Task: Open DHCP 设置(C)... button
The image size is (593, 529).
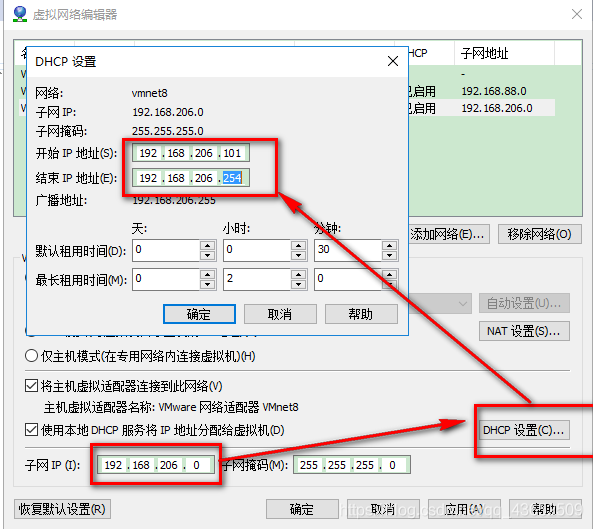Action: point(524,430)
